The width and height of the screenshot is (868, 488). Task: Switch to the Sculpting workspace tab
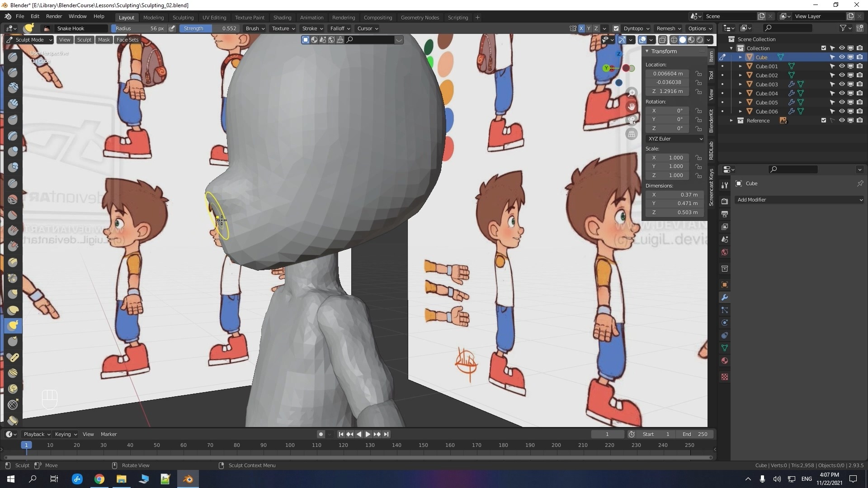[183, 18]
